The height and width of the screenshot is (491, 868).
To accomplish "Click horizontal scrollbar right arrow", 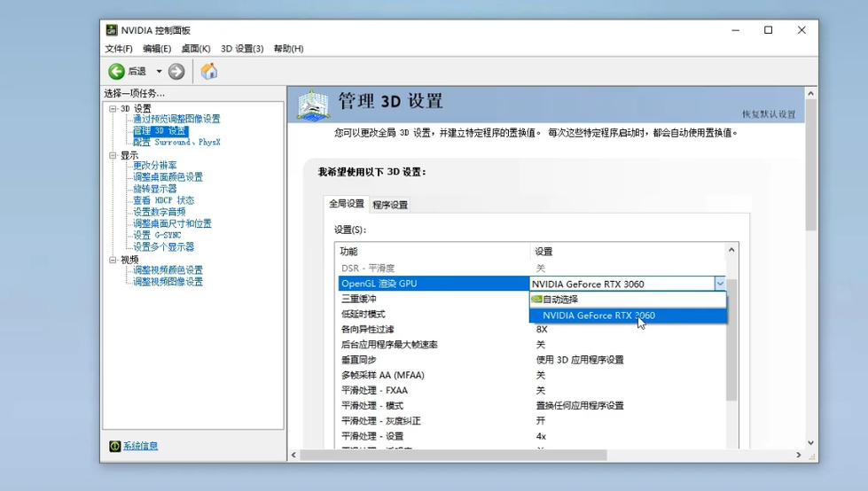I will pyautogui.click(x=798, y=455).
